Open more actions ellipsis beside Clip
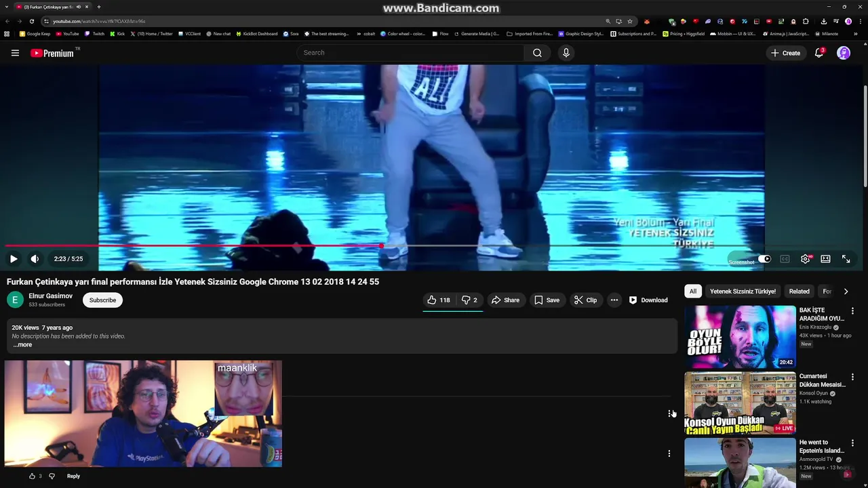 [x=614, y=300]
